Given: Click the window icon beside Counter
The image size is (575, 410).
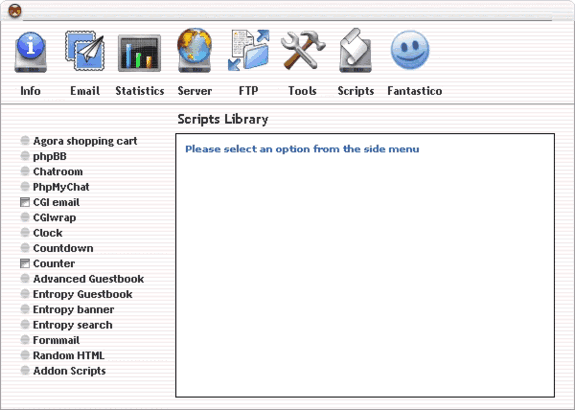Looking at the screenshot, I should pos(25,263).
